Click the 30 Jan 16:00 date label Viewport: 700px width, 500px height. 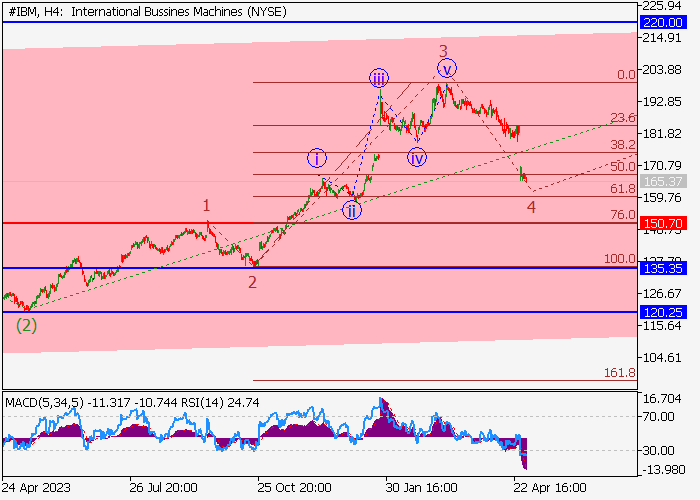[x=421, y=488]
